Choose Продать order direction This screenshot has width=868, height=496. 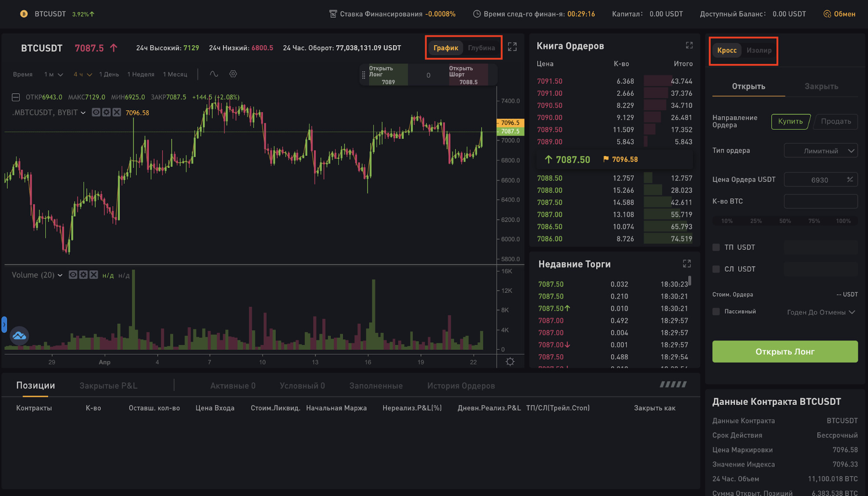(836, 122)
